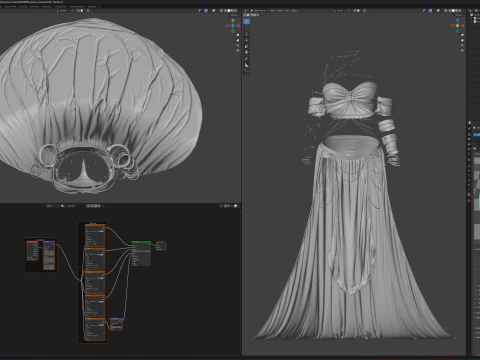
Task: Open Select menu in dress viewport header
Action: [x=280, y=10]
